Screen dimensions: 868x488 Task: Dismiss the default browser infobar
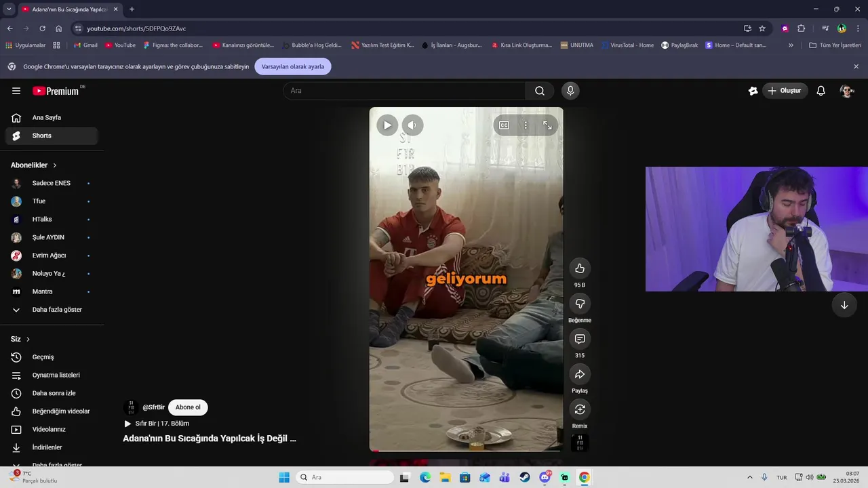(x=856, y=66)
